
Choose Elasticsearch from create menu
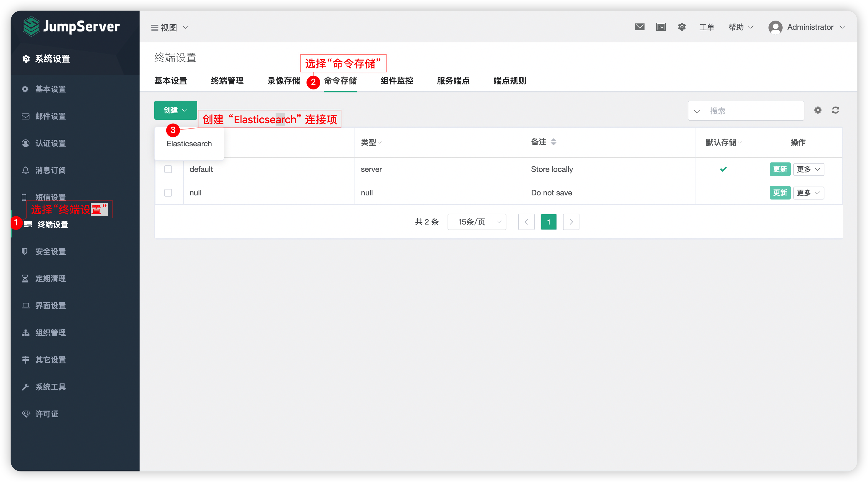pyautogui.click(x=189, y=144)
